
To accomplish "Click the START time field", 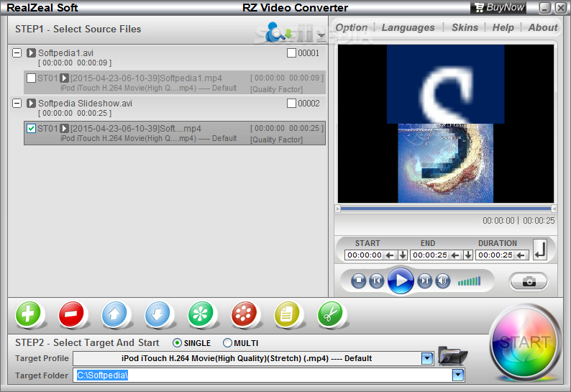I will 365,255.
